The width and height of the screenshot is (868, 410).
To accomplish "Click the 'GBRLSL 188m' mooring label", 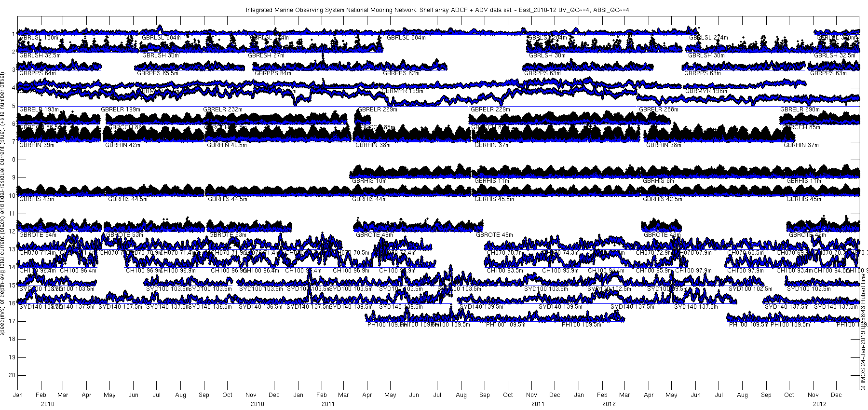I will pos(39,38).
